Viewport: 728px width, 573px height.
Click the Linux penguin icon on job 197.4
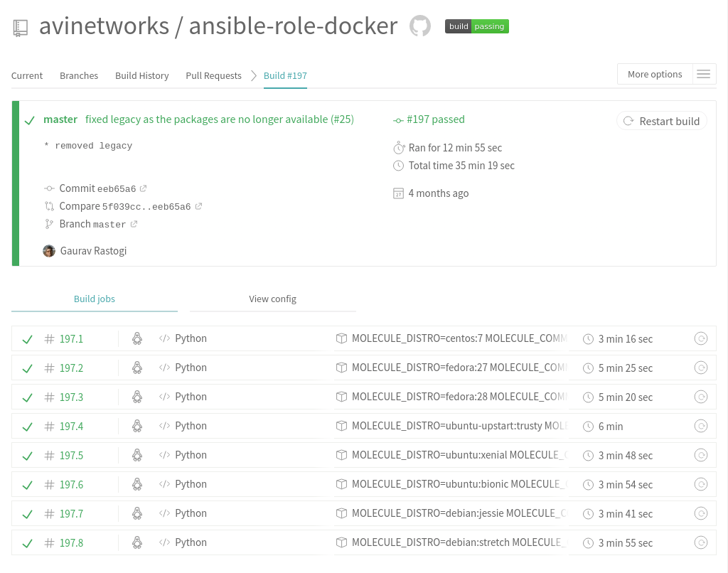[x=137, y=426]
